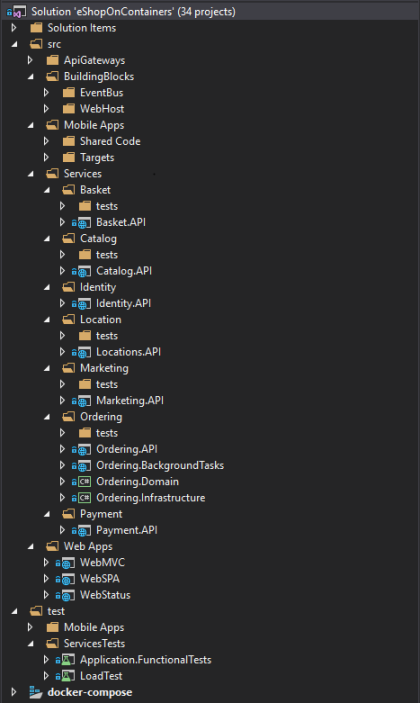Collapse the Services folder arrow

pyautogui.click(x=30, y=174)
